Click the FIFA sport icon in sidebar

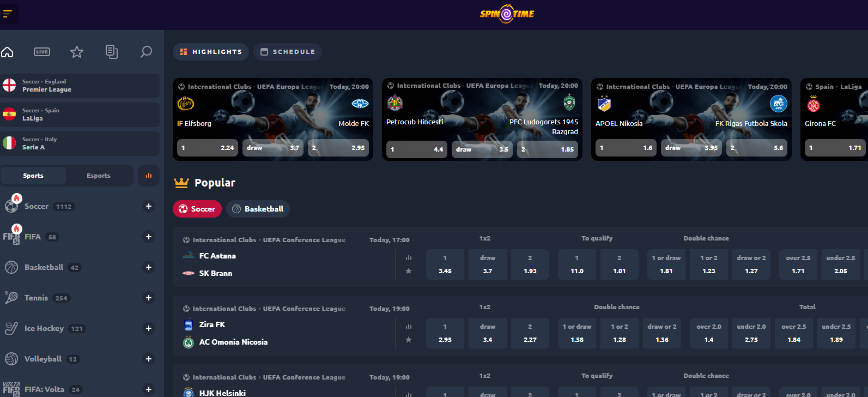click(x=11, y=237)
